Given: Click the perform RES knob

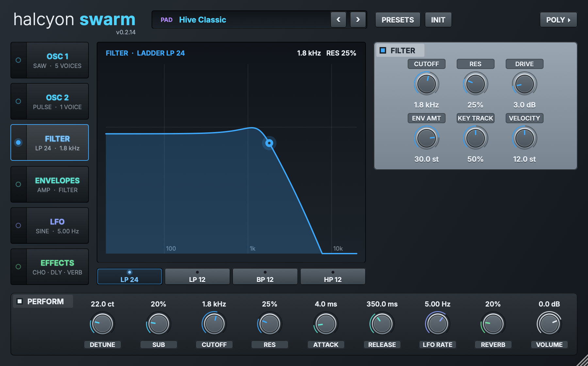Looking at the screenshot, I should (270, 324).
